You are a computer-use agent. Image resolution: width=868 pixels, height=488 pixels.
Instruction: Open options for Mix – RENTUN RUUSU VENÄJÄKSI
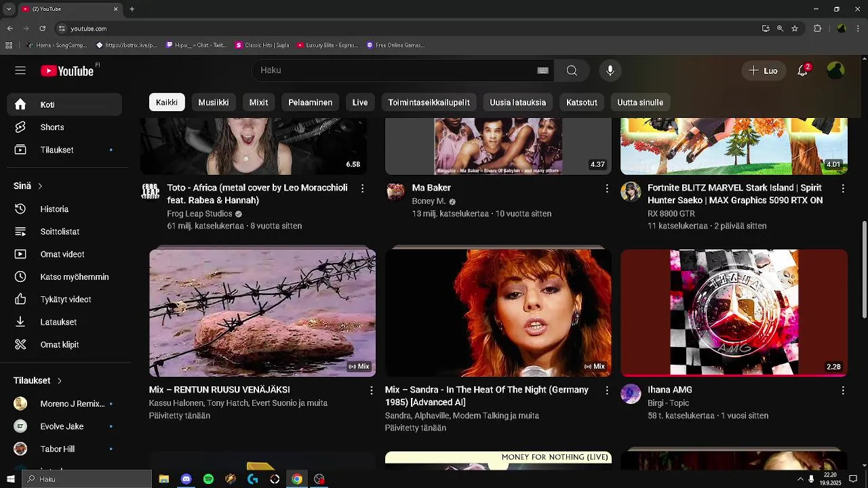coord(371,390)
